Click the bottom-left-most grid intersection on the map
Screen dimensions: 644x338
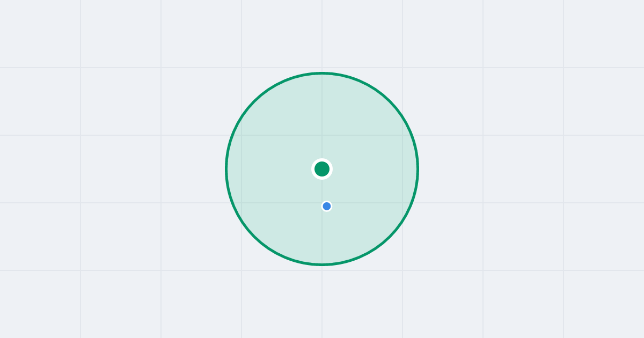click(x=80, y=270)
